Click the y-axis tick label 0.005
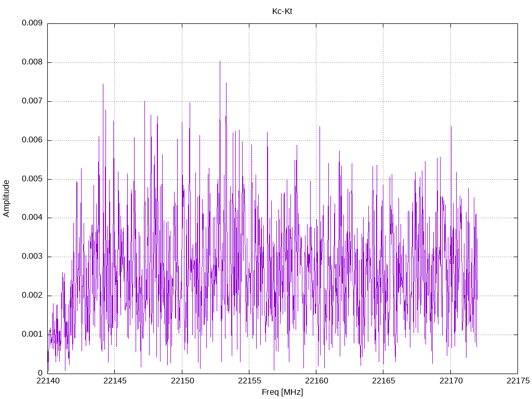532x399 pixels. 32,179
